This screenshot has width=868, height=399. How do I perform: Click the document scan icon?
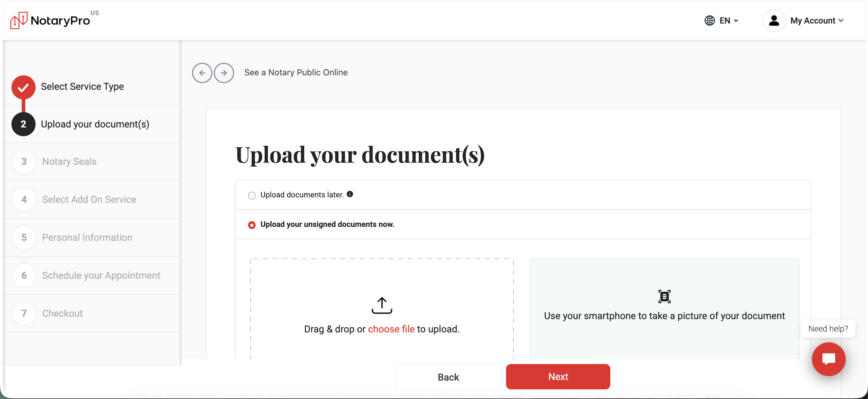[x=665, y=297]
